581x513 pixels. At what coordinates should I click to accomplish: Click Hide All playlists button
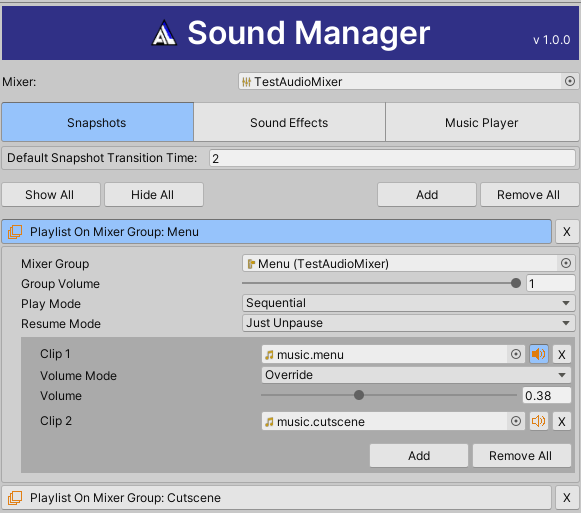click(x=154, y=195)
